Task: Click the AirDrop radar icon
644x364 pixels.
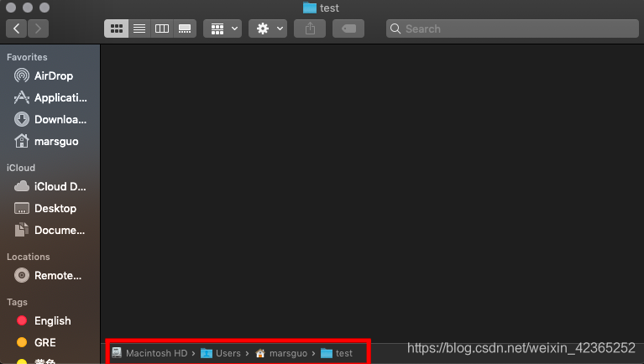Action: pyautogui.click(x=22, y=76)
